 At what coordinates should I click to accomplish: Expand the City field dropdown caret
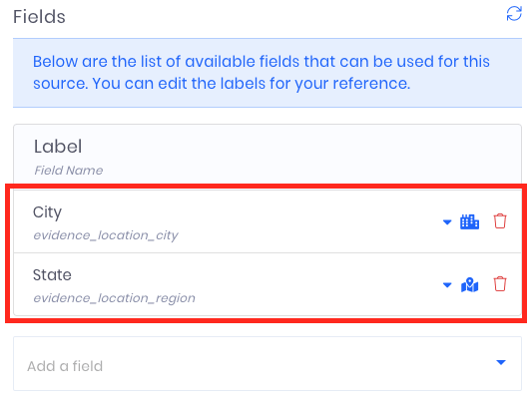pyautogui.click(x=447, y=222)
